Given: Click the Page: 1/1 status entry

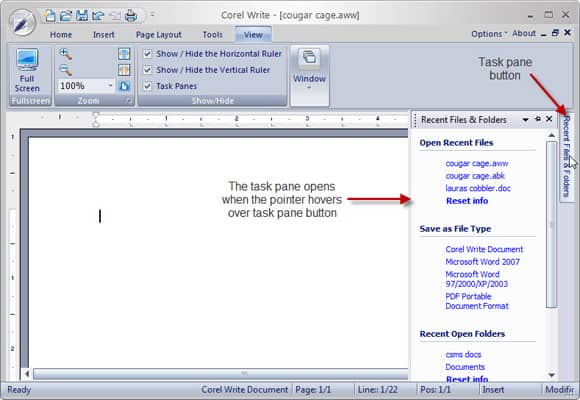Looking at the screenshot, I should (x=313, y=390).
